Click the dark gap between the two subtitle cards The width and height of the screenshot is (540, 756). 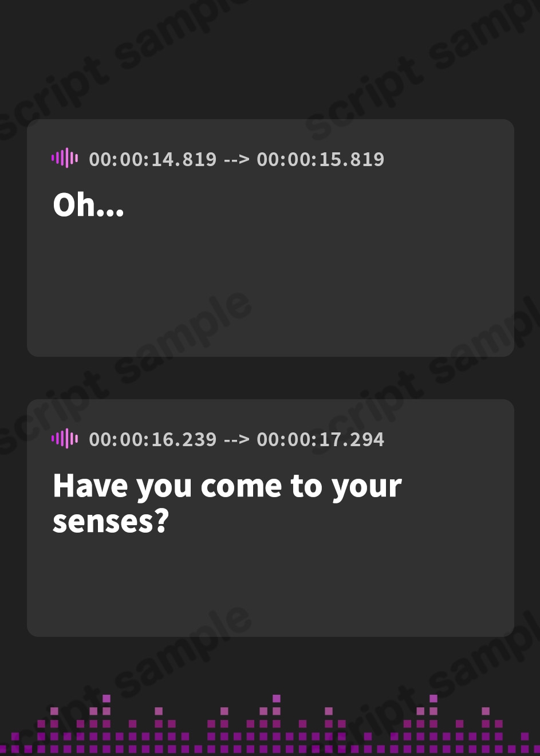(x=270, y=378)
